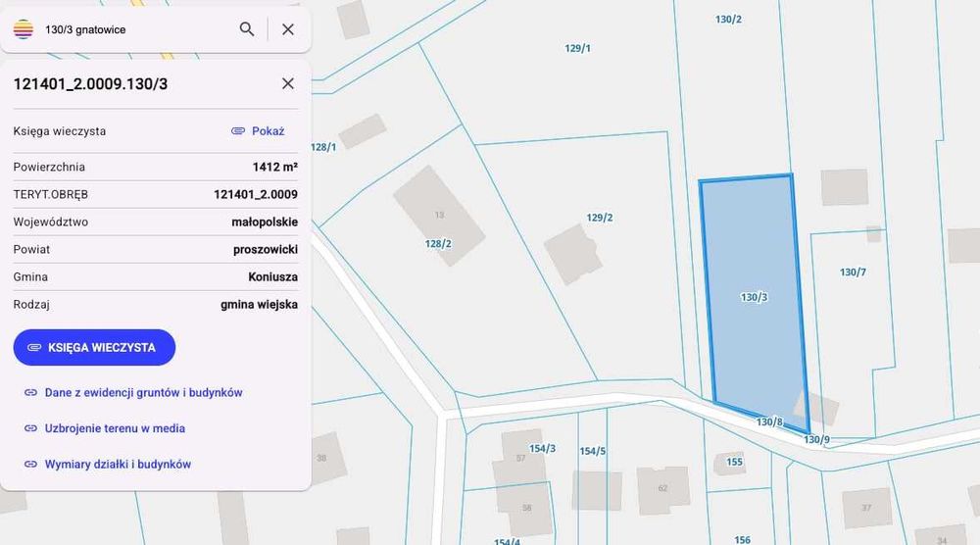Image resolution: width=980 pixels, height=545 pixels.
Task: Click parcel label 129/1 on map
Action: [577, 48]
